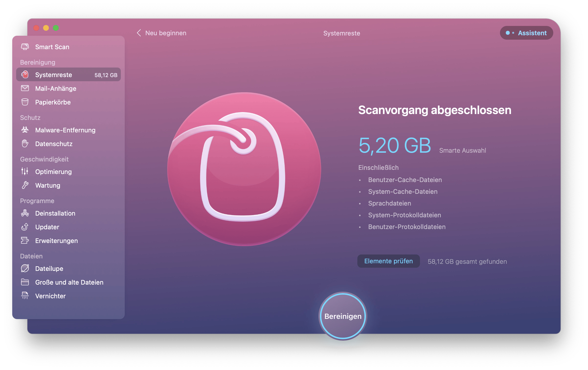The image size is (588, 370).
Task: Click the Systemreste window title
Action: pyautogui.click(x=341, y=33)
